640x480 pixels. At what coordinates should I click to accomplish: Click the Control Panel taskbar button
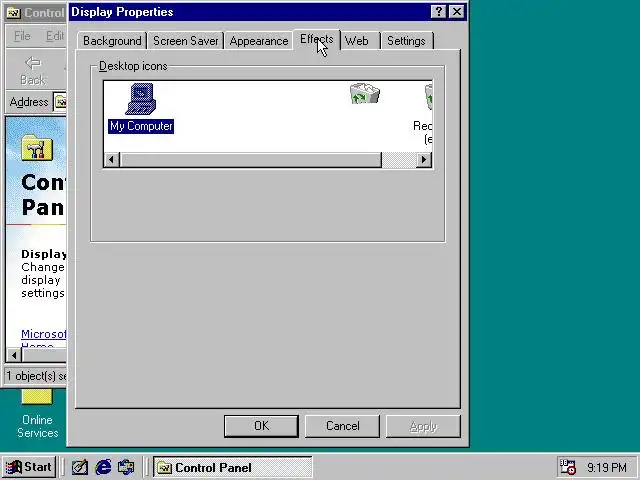tap(233, 467)
